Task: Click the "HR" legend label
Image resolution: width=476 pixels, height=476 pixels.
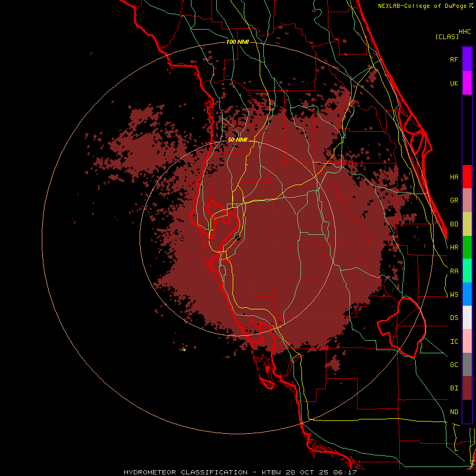Action: click(454, 248)
